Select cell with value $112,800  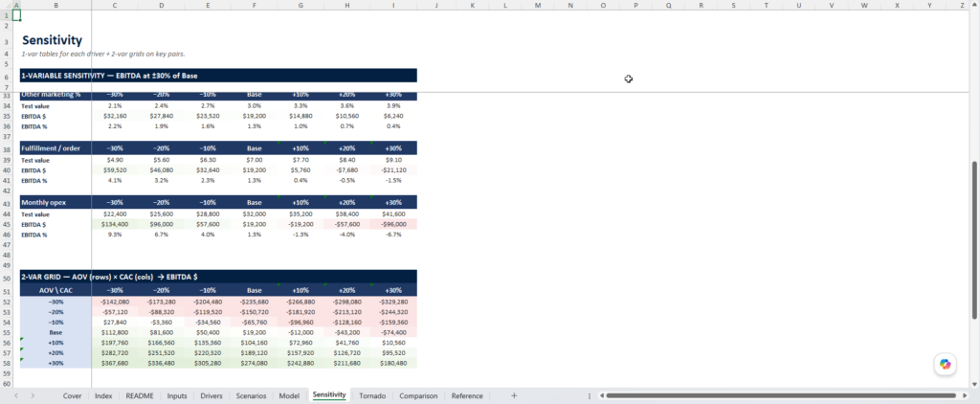point(115,333)
